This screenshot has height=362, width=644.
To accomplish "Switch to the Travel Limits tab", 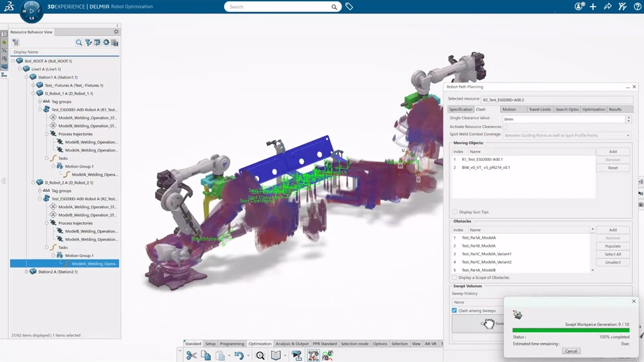I will point(539,109).
